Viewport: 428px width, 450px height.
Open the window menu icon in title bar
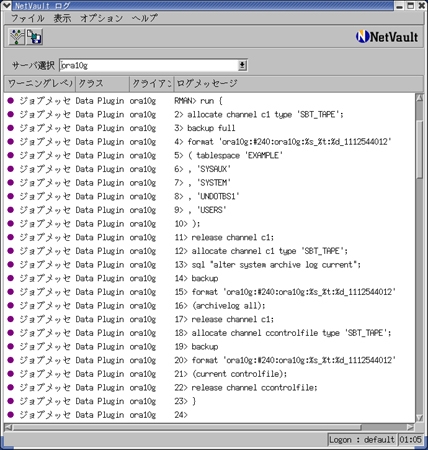coord(6,5)
